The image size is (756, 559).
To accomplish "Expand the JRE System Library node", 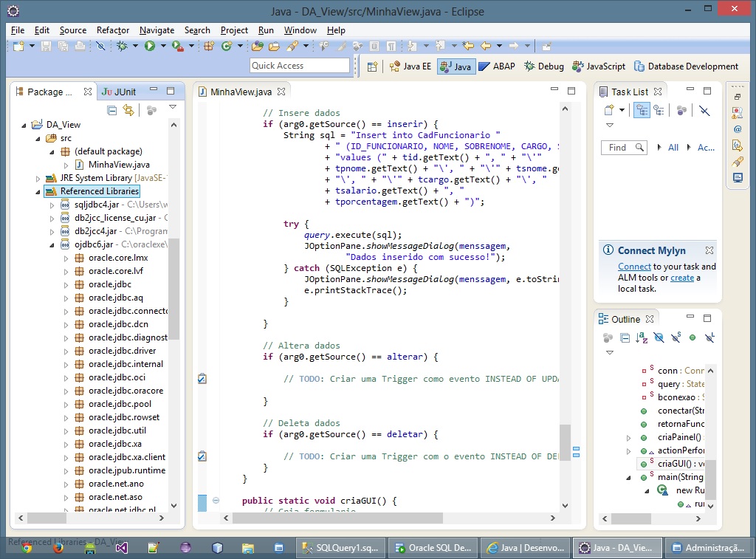I will (38, 178).
